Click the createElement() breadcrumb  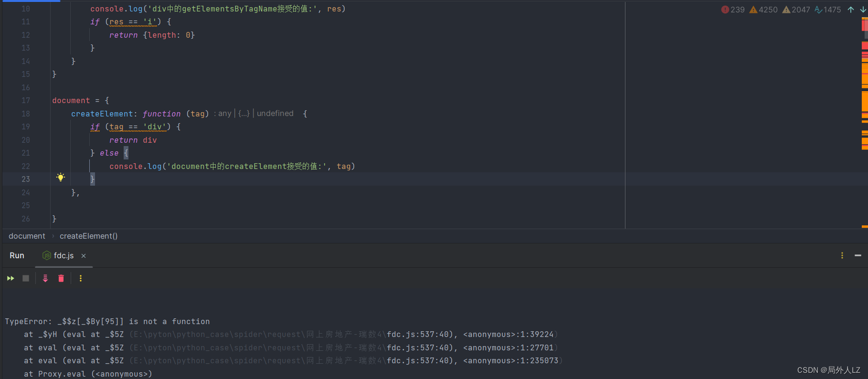coord(88,236)
